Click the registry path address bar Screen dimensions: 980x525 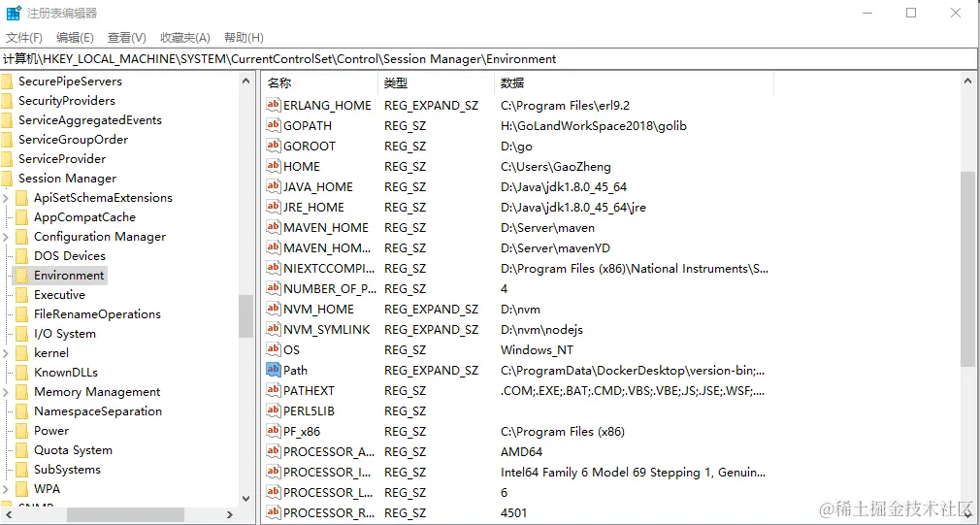[489, 59]
